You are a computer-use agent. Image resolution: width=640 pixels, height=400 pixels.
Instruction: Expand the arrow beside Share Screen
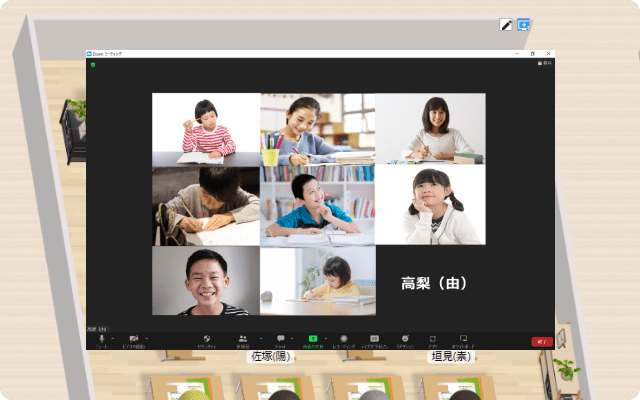pyautogui.click(x=324, y=338)
